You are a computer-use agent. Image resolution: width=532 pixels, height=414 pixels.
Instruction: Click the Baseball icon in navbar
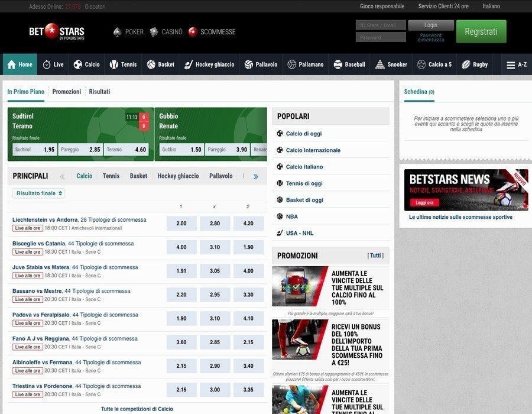338,64
